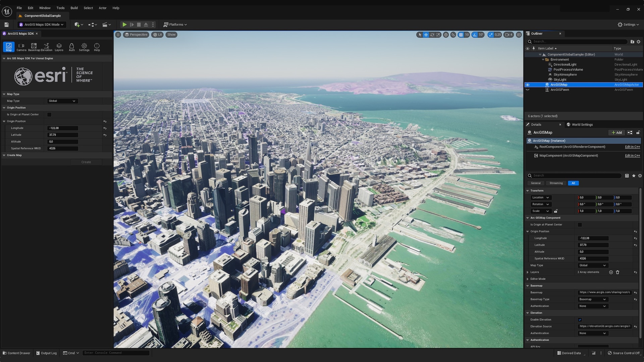The width and height of the screenshot is (644, 362).
Task: Click the Enter Console Command field
Action: point(116,353)
